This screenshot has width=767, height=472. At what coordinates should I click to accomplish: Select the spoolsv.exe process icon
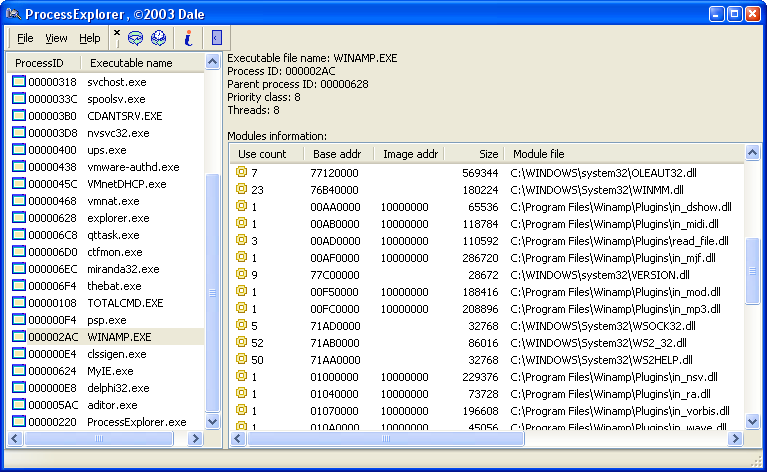click(19, 98)
